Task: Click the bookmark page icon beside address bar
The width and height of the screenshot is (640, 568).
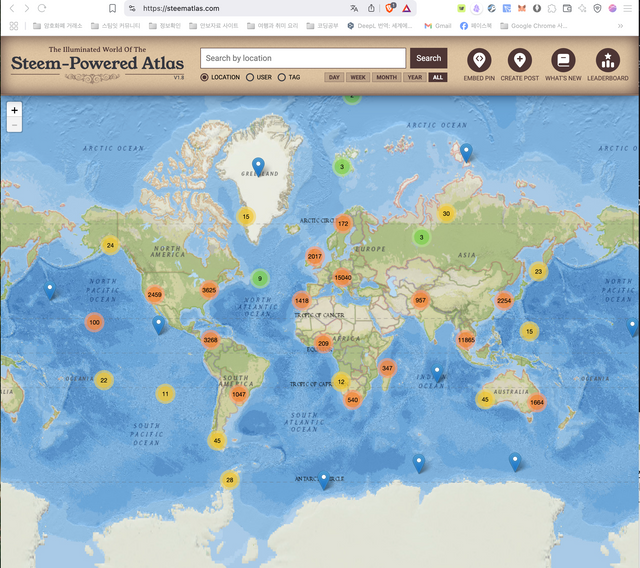Action: 112,8
